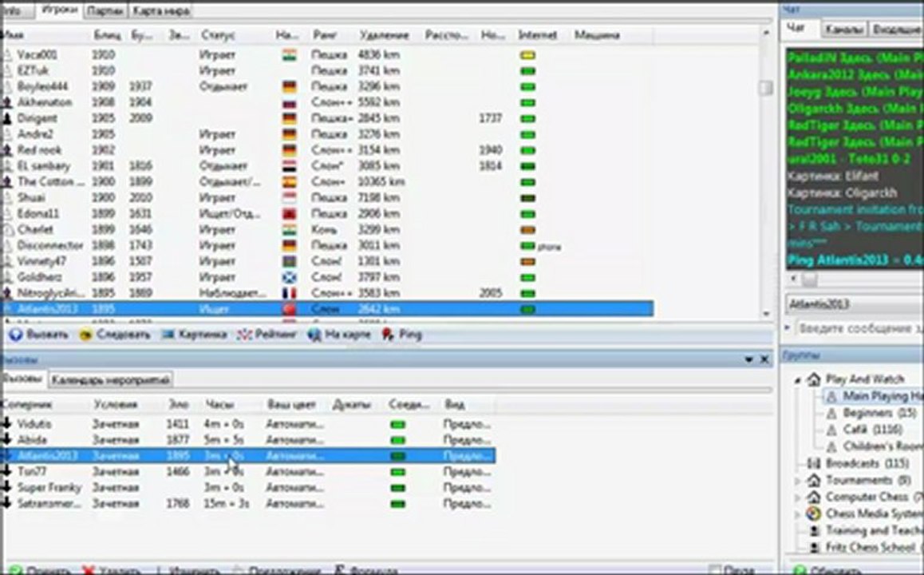The width and height of the screenshot is (924, 575).
Task: Click the Принять accept button
Action: (x=40, y=570)
